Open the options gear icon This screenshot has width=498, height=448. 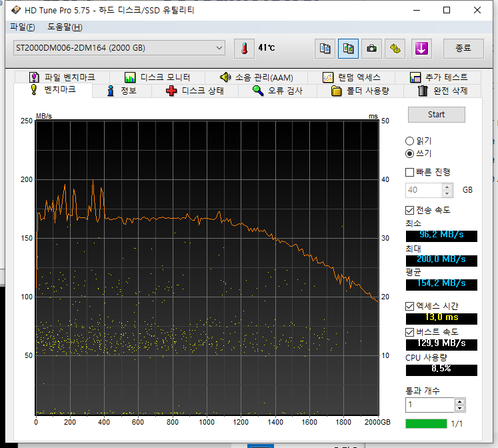[395, 49]
